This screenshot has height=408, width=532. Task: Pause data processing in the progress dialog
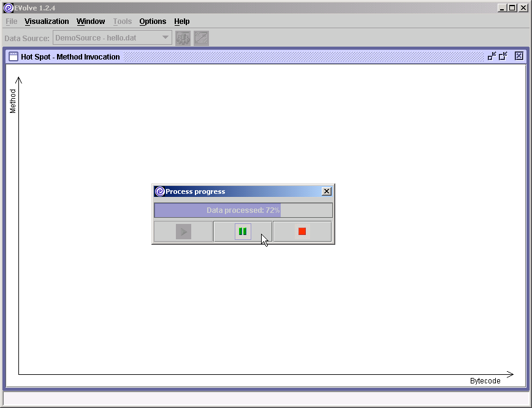coord(243,232)
